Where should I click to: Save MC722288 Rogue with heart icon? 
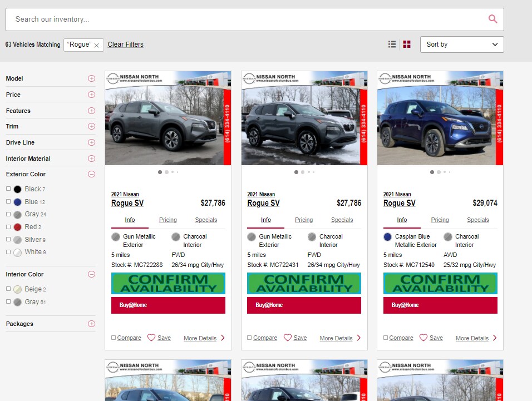(151, 338)
